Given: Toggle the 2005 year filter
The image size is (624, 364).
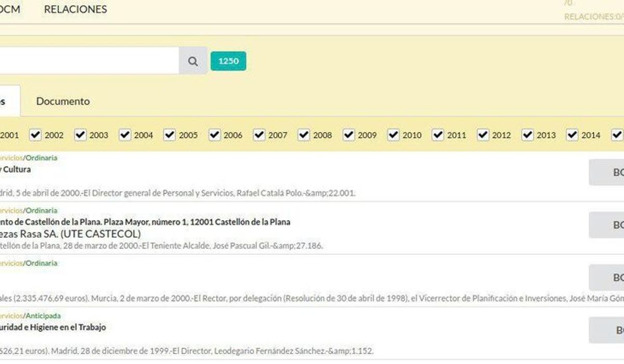Looking at the screenshot, I should [170, 135].
